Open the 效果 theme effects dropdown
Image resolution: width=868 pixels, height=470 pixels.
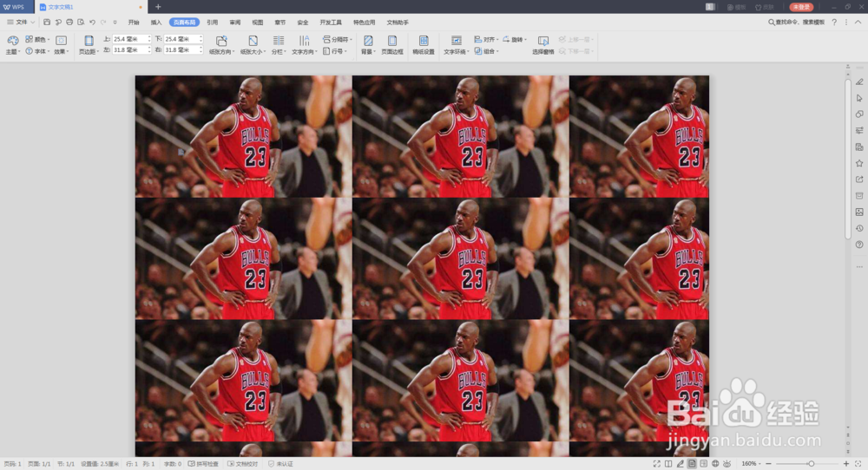pyautogui.click(x=62, y=45)
